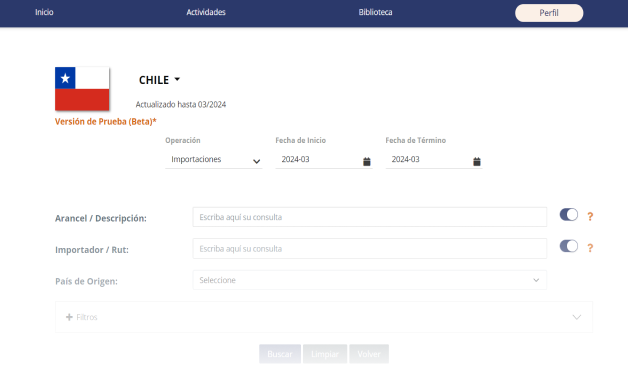Go to Actividades in the top navigation
The image size is (628, 380).
pos(206,12)
